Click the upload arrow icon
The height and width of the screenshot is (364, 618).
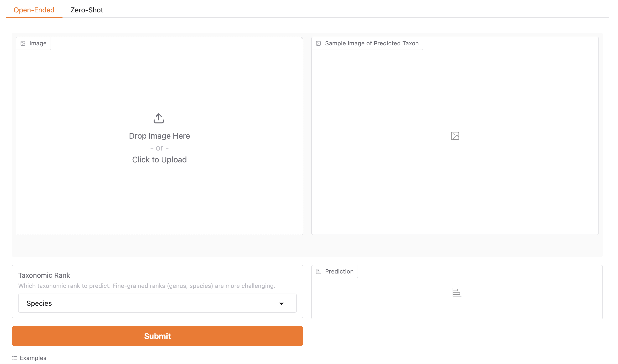158,118
